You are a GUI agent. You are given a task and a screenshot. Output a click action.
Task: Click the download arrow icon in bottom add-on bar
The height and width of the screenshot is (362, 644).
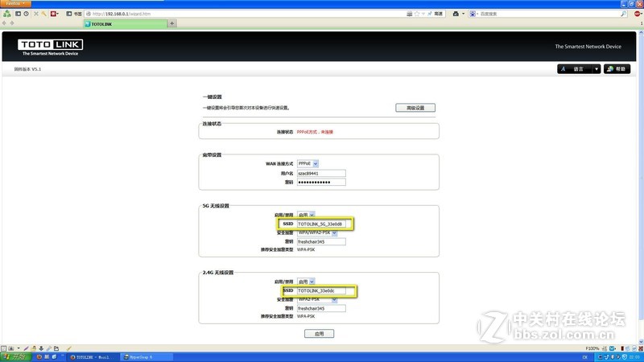(x=41, y=348)
